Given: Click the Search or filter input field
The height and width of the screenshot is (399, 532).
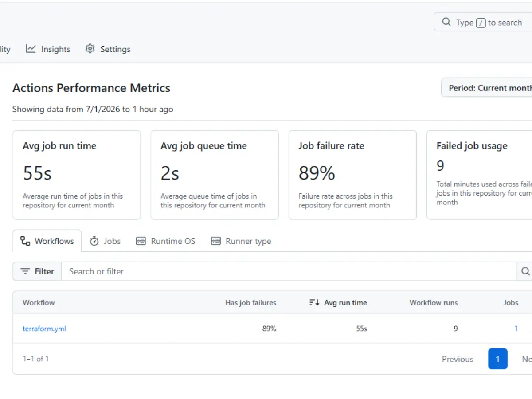Looking at the screenshot, I should pos(289,271).
